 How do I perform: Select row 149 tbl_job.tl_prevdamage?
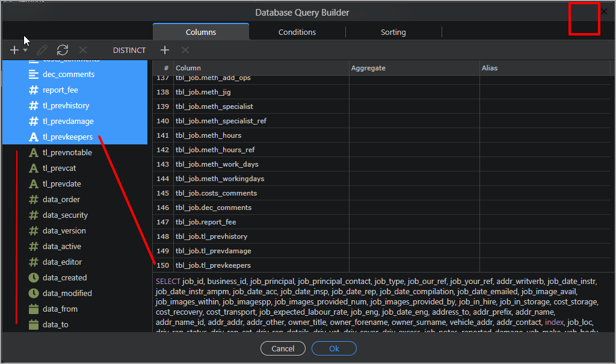tap(381, 251)
